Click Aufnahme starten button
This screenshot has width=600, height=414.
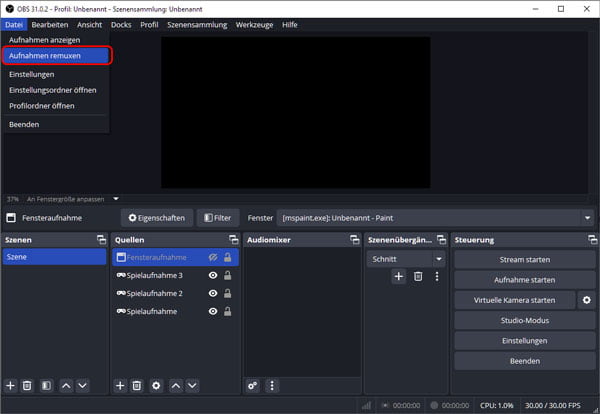click(x=525, y=280)
